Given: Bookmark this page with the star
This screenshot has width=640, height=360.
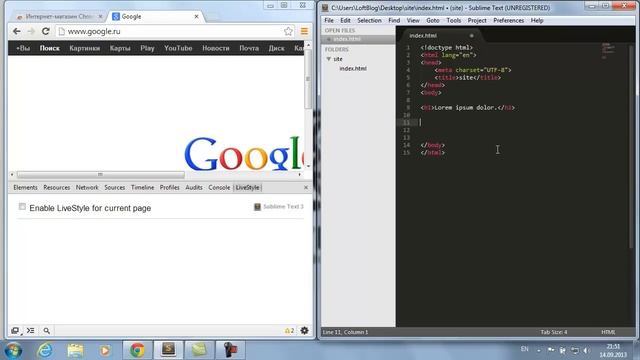Looking at the screenshot, I should point(288,31).
